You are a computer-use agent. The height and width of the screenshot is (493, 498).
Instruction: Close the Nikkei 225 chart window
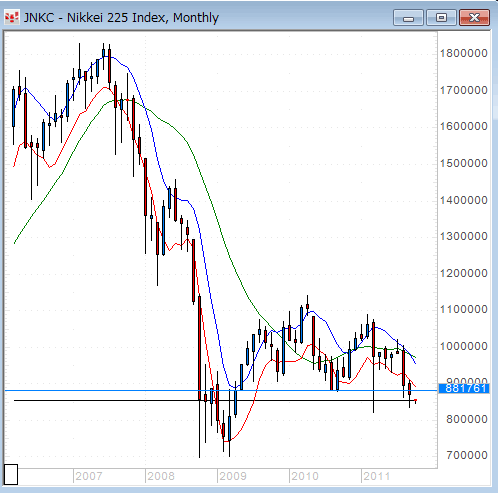click(474, 18)
